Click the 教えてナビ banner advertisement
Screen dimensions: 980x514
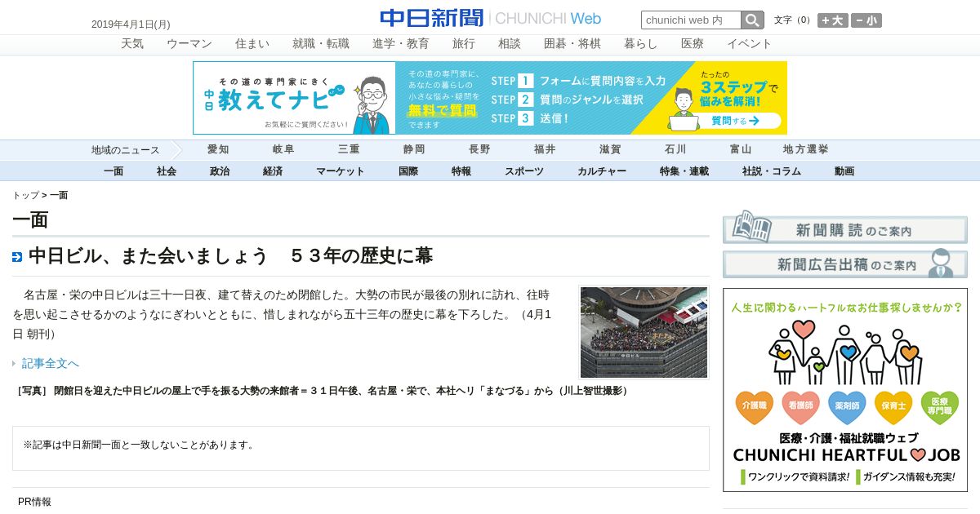tap(490, 98)
